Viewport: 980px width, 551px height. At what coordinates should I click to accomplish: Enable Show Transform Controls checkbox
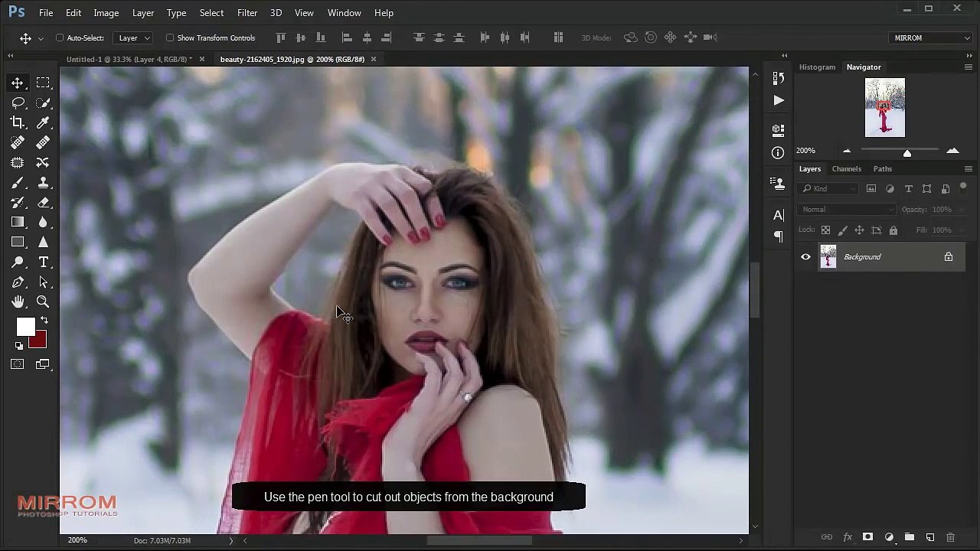click(170, 37)
